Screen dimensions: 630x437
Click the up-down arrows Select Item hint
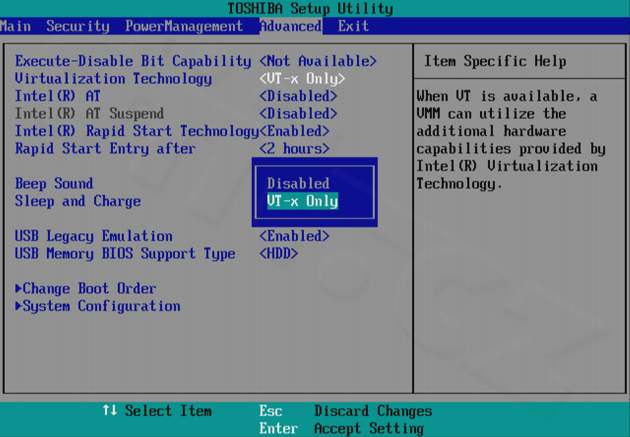[x=157, y=411]
